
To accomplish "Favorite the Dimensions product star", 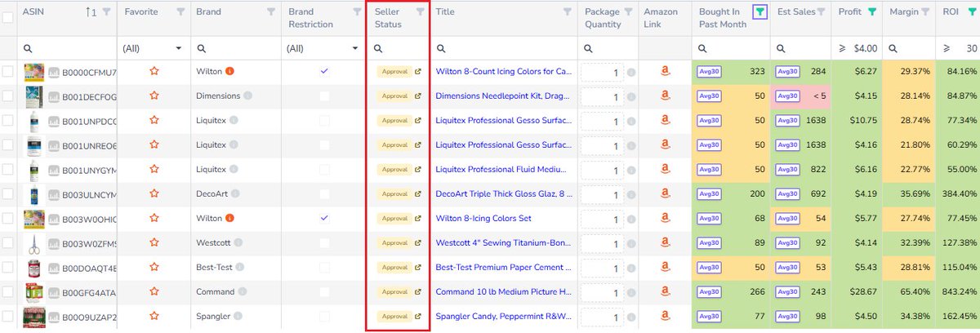I will point(154,95).
